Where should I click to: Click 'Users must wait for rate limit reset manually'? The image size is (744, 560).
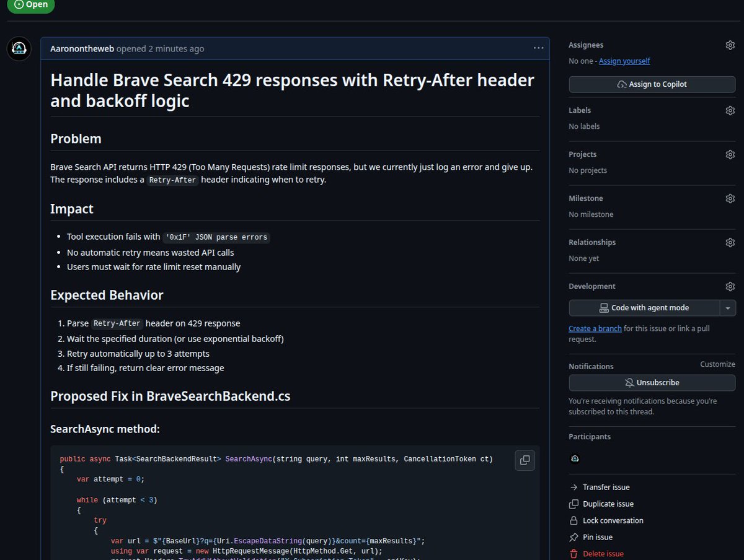154,267
